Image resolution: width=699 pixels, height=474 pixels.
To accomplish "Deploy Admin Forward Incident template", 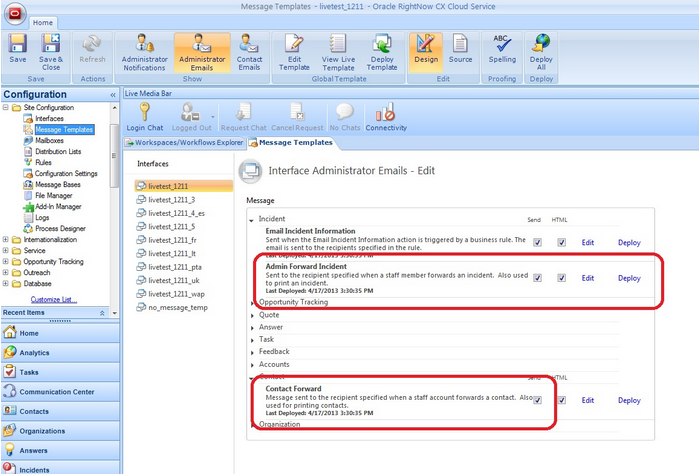I will 629,278.
